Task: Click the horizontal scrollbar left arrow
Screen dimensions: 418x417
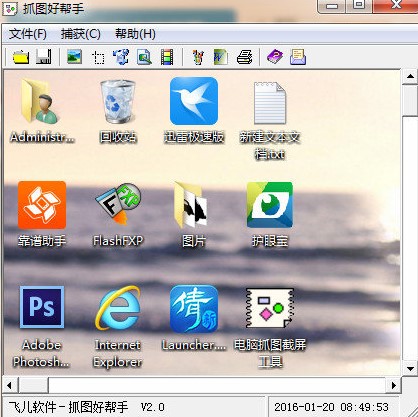Action: (x=9, y=386)
